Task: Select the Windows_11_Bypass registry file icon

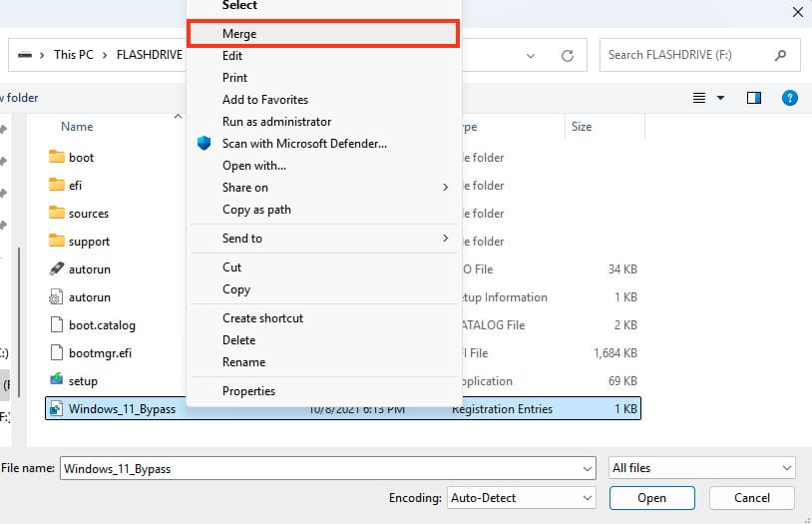Action: 56,409
